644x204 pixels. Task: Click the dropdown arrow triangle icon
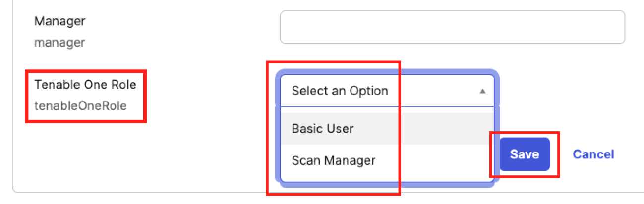pos(482,91)
